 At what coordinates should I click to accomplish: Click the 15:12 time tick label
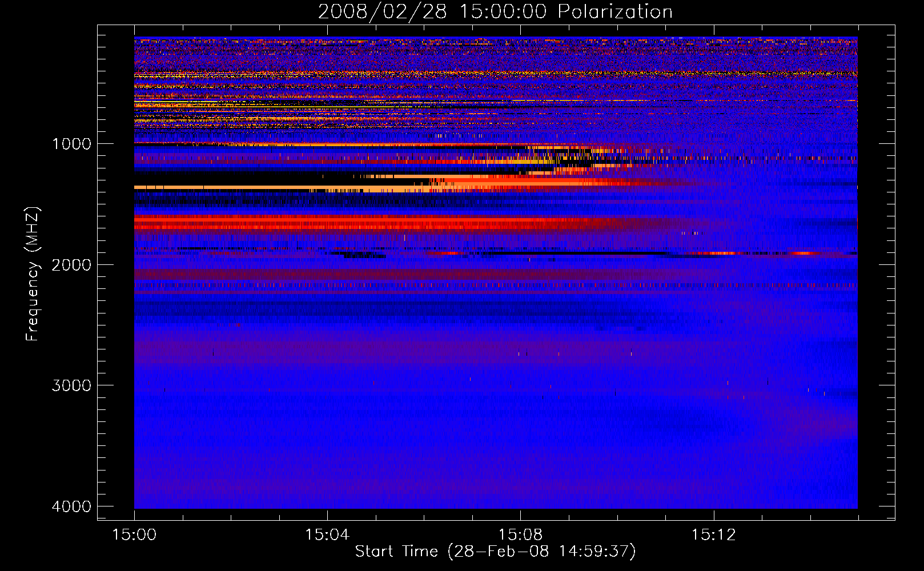coord(713,535)
